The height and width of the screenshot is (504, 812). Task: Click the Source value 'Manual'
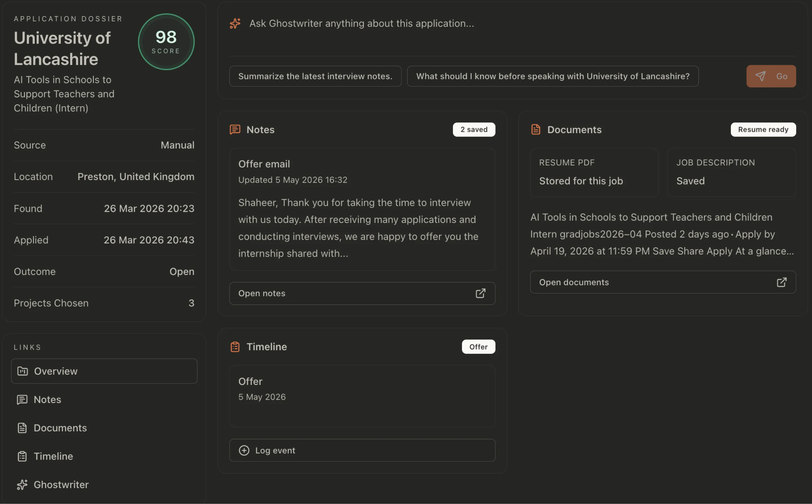(x=177, y=145)
